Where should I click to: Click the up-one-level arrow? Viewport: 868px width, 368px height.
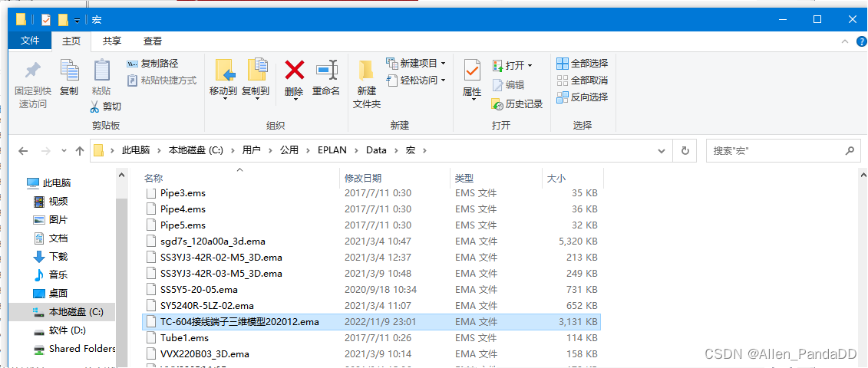(x=80, y=150)
